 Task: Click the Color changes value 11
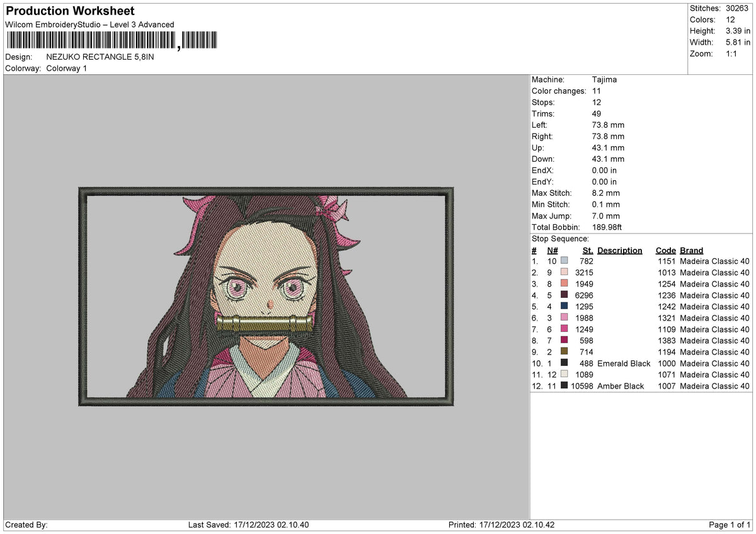(597, 91)
